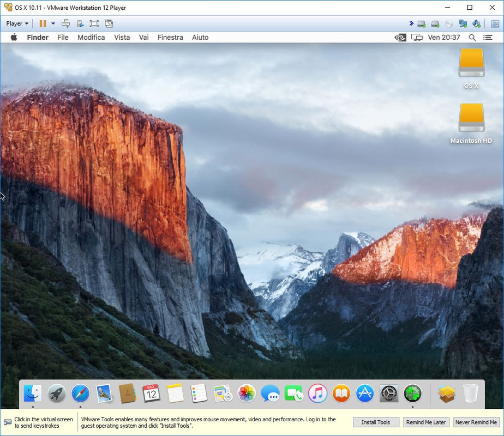This screenshot has height=436, width=504.
Task: Pause the virtual machine
Action: coord(43,23)
